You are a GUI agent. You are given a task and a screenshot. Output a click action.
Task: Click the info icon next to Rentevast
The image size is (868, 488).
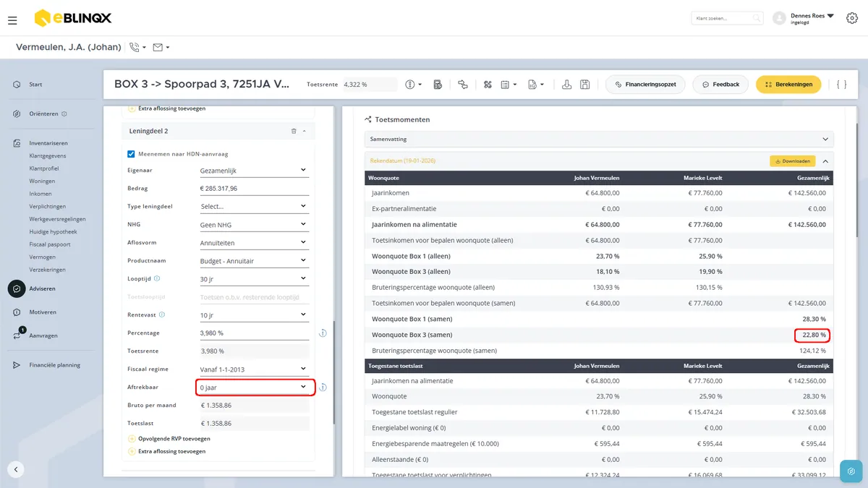pos(162,314)
